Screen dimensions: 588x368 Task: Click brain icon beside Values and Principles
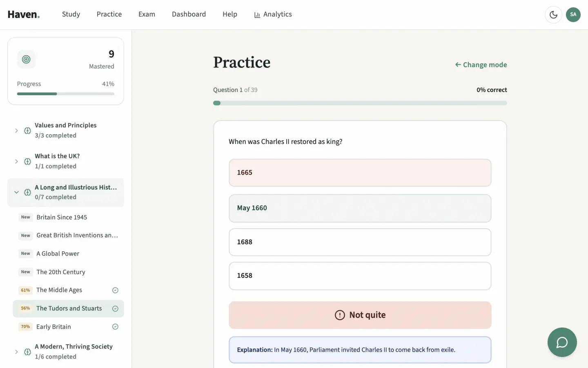point(27,130)
